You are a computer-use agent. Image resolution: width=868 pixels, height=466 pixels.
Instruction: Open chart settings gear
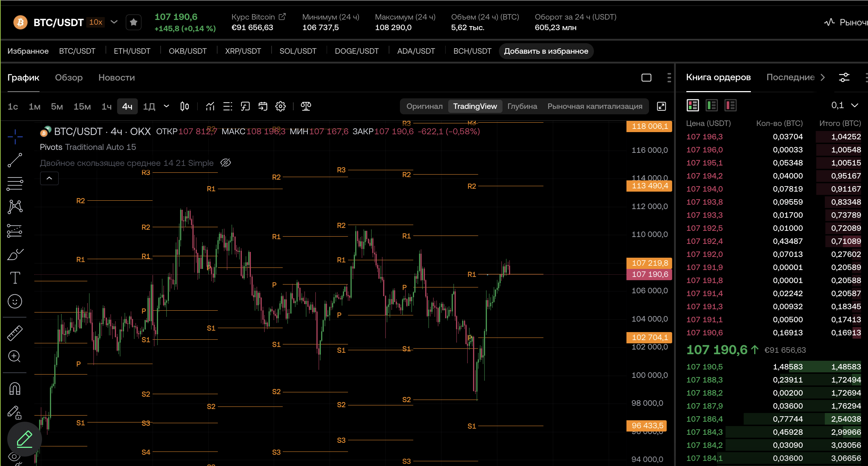point(281,106)
